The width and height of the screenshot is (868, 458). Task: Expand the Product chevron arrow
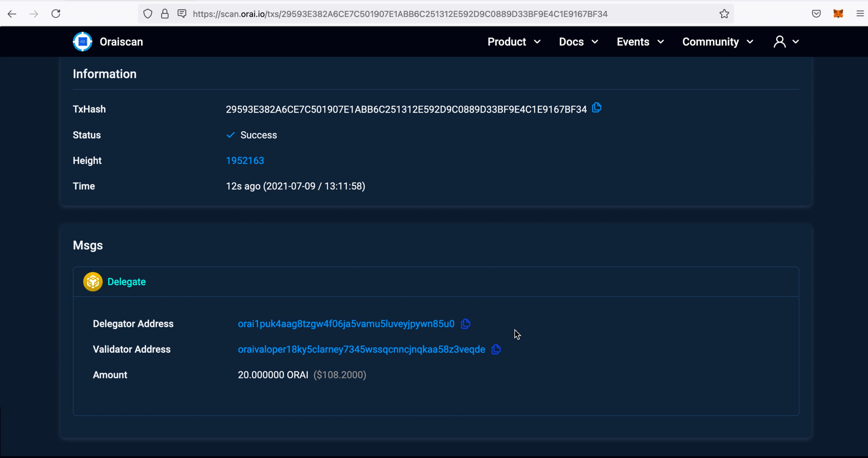coord(537,42)
